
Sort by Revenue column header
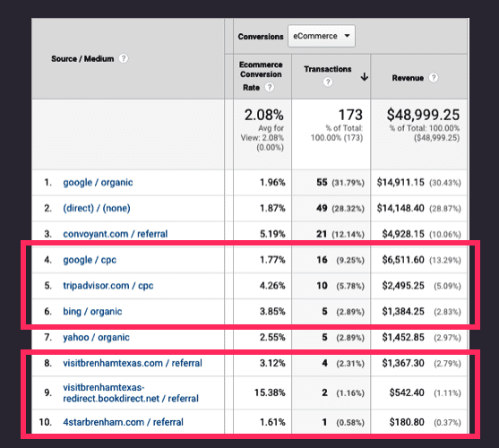coord(408,78)
